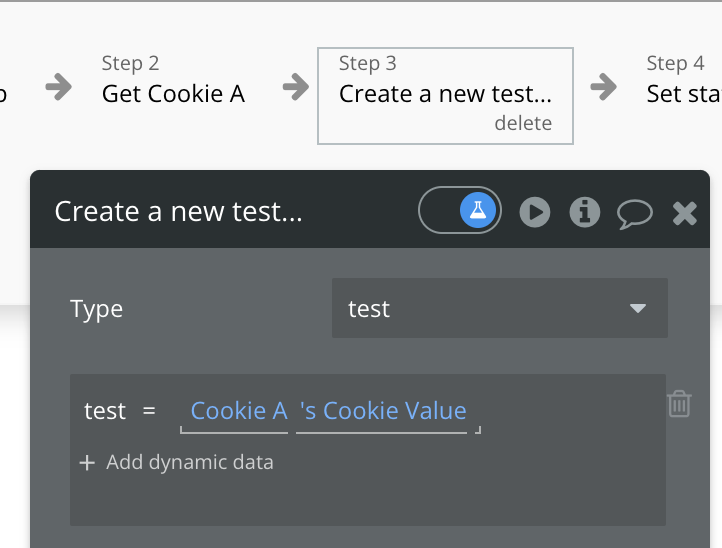Click the panel title Create a new test
Image resolution: width=722 pixels, height=548 pixels.
click(178, 212)
